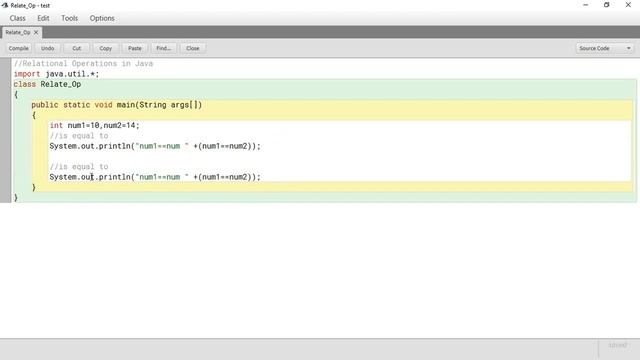Click the Paste button
The image size is (640, 360).
(135, 48)
